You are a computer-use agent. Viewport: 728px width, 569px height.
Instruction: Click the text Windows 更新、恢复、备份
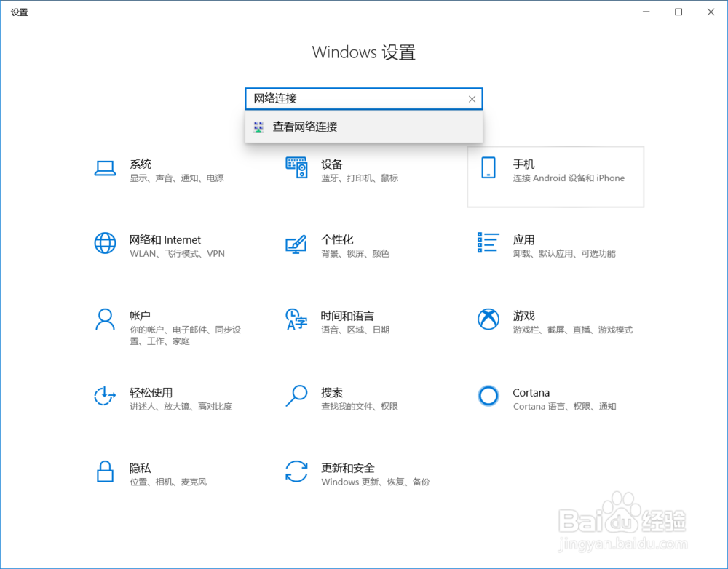click(x=375, y=482)
